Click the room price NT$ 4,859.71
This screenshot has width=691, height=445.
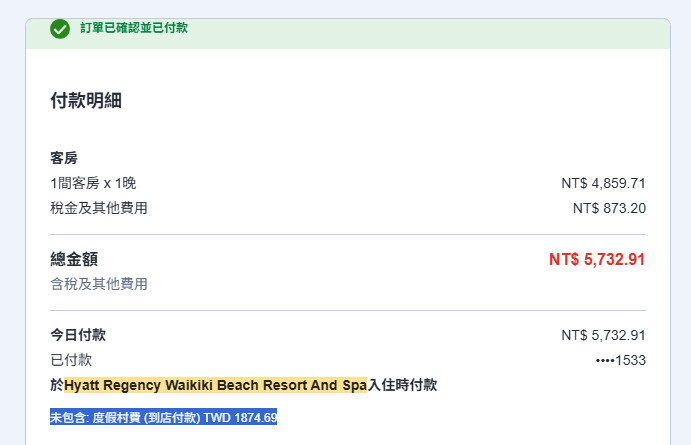tap(603, 183)
